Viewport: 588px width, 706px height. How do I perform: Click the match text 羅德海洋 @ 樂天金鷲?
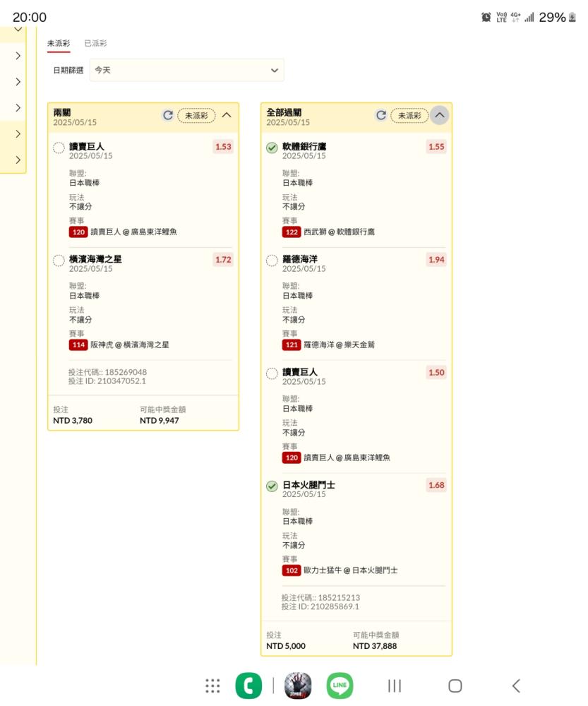click(x=339, y=345)
